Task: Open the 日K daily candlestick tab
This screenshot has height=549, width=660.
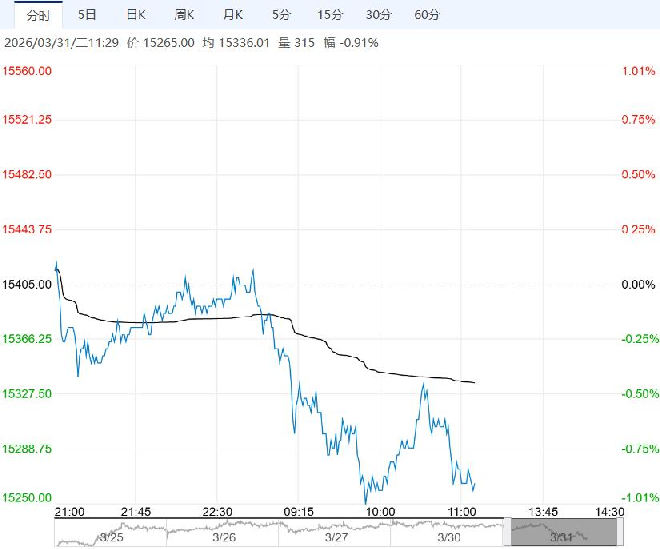Action: pos(135,15)
